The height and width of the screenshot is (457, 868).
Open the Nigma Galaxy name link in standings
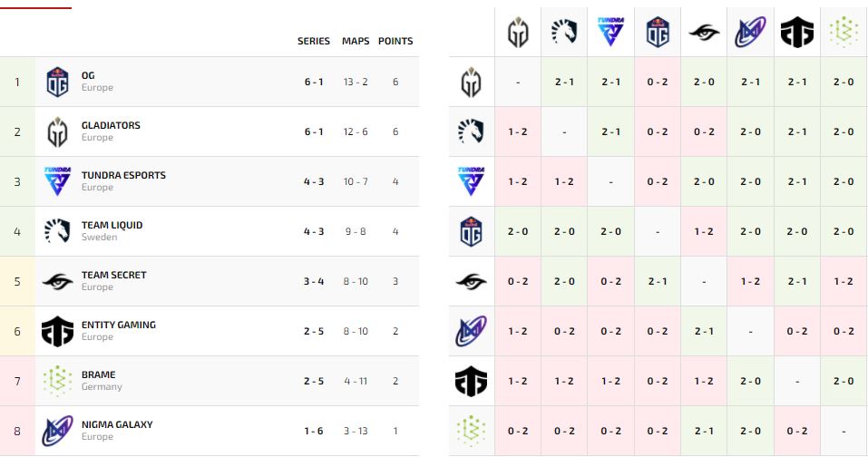[117, 424]
